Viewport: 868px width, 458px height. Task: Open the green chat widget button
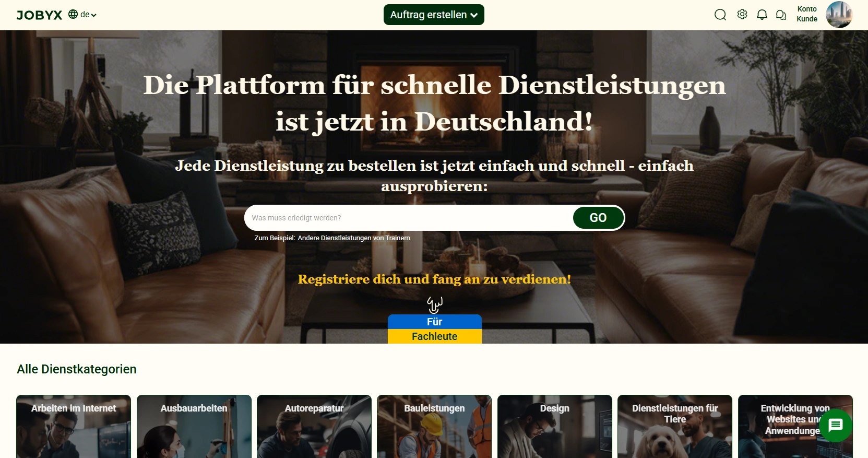pyautogui.click(x=836, y=426)
